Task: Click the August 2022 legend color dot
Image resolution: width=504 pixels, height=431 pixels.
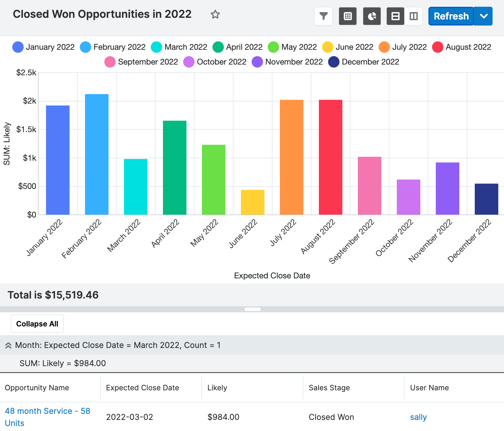Action: click(437, 47)
